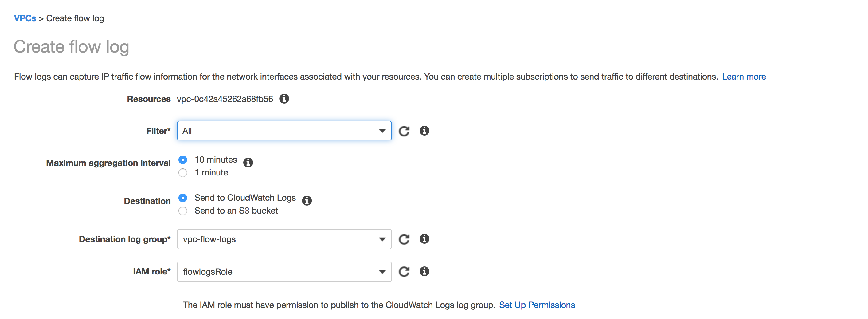Show info about CloudWatch Logs destination
This screenshot has height=319, width=868.
307,201
